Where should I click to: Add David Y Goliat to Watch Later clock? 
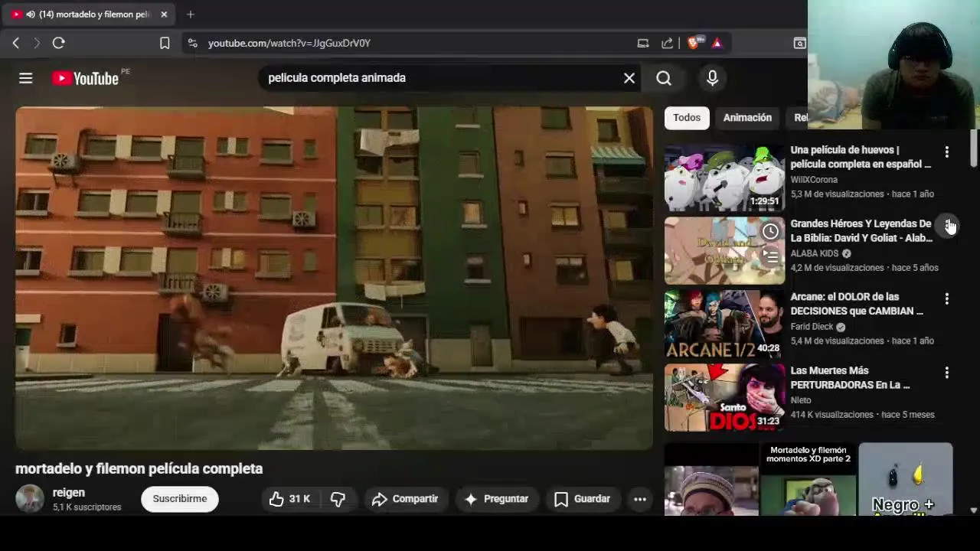pyautogui.click(x=770, y=231)
